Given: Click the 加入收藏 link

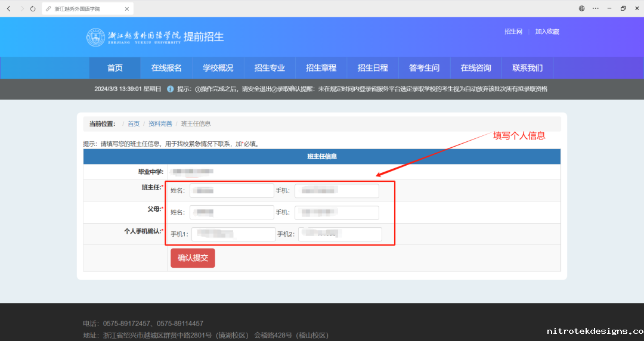Looking at the screenshot, I should 547,32.
